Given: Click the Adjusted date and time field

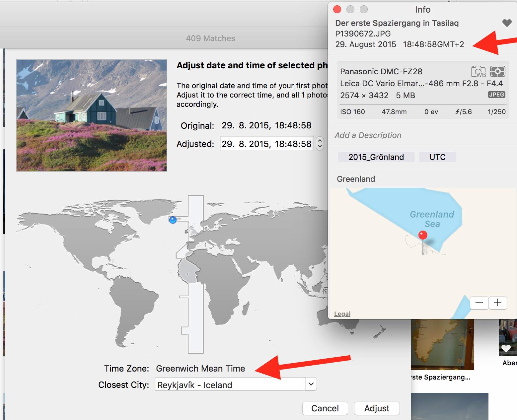Looking at the screenshot, I should (x=266, y=144).
